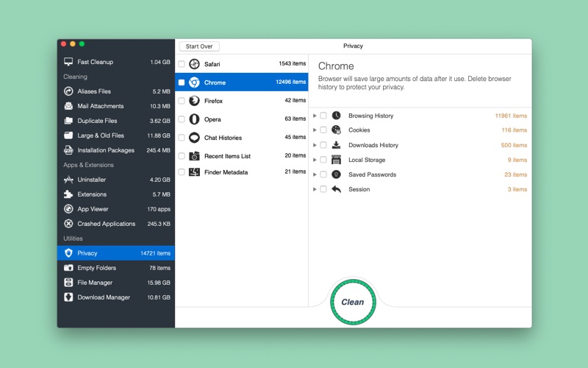Image resolution: width=588 pixels, height=368 pixels.
Task: Click the Session back-arrow icon
Action: tap(337, 189)
